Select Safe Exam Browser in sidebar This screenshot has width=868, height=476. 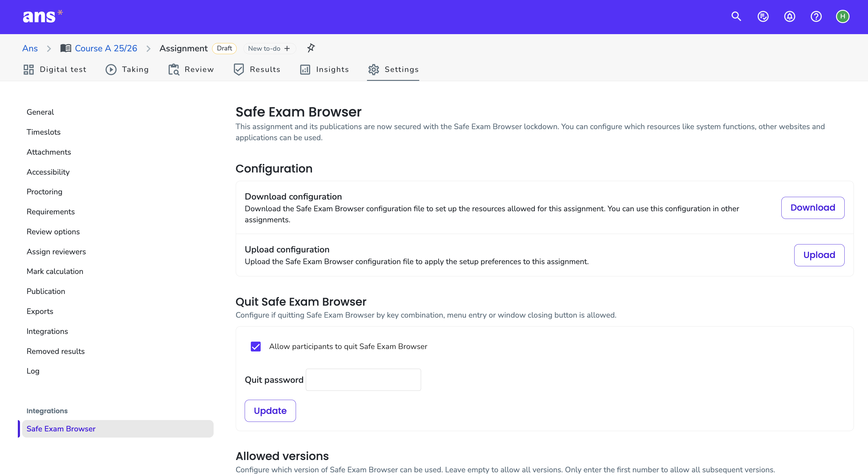click(x=117, y=428)
